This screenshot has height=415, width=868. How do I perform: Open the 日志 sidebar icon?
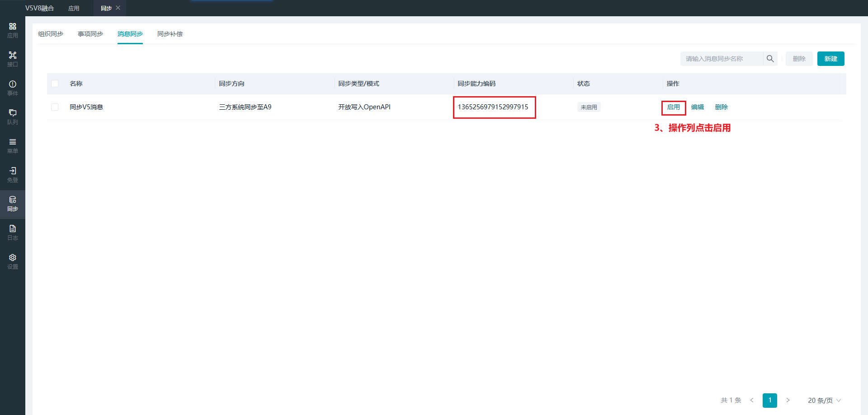(x=13, y=233)
